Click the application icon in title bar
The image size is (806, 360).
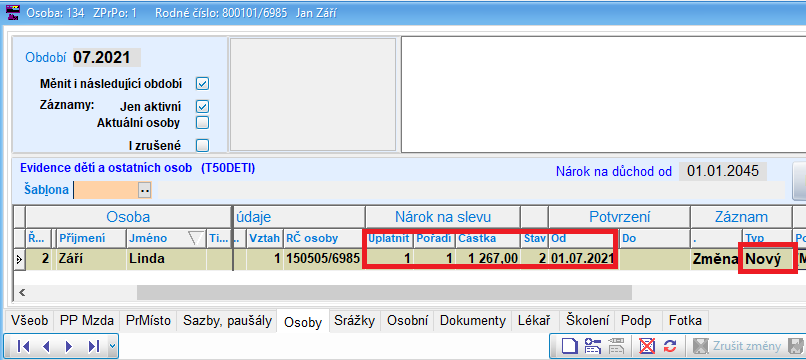(x=12, y=11)
